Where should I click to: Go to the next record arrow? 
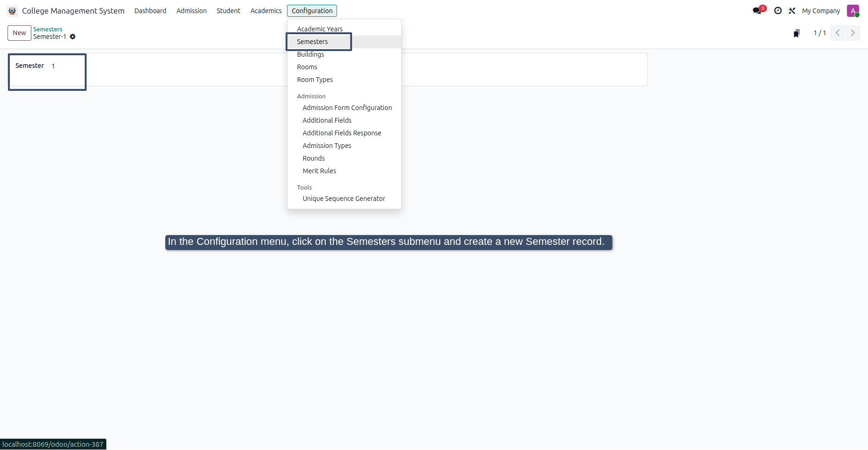pyautogui.click(x=853, y=33)
